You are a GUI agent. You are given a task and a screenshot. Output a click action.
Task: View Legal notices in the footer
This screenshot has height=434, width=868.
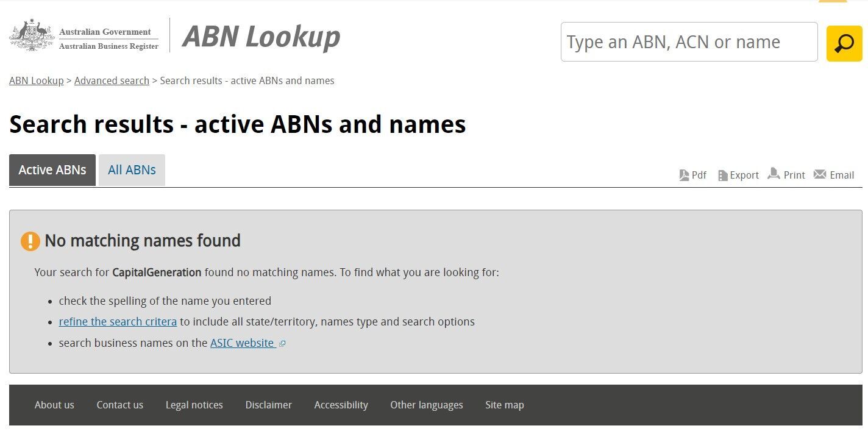tap(194, 405)
